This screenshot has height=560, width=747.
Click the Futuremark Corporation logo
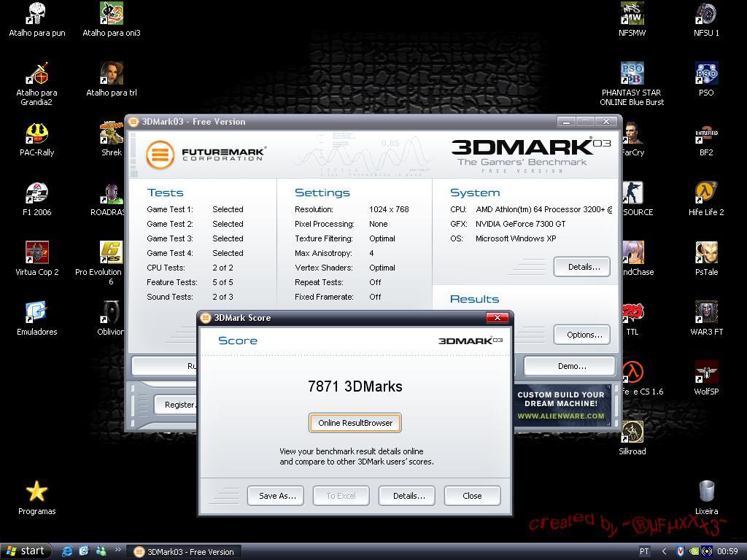click(205, 155)
